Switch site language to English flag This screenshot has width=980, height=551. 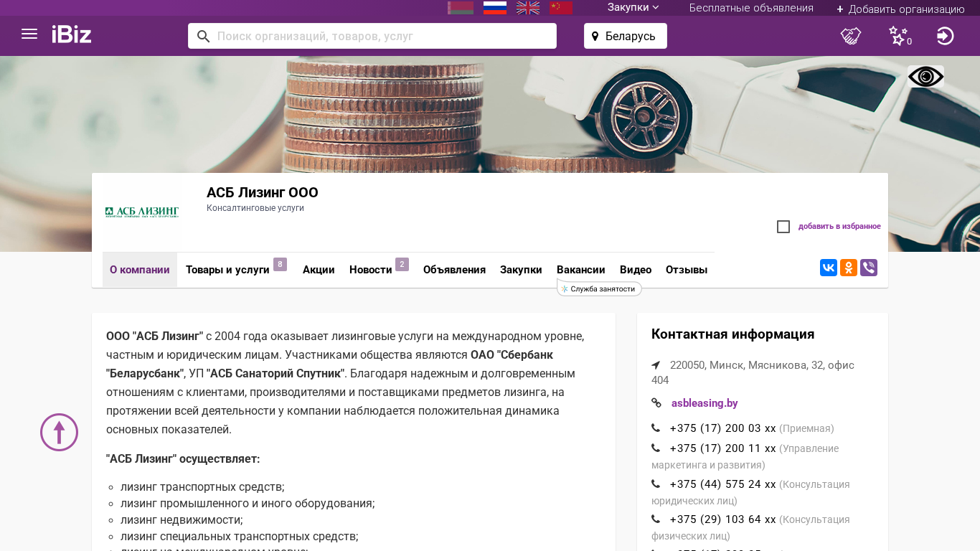(528, 8)
